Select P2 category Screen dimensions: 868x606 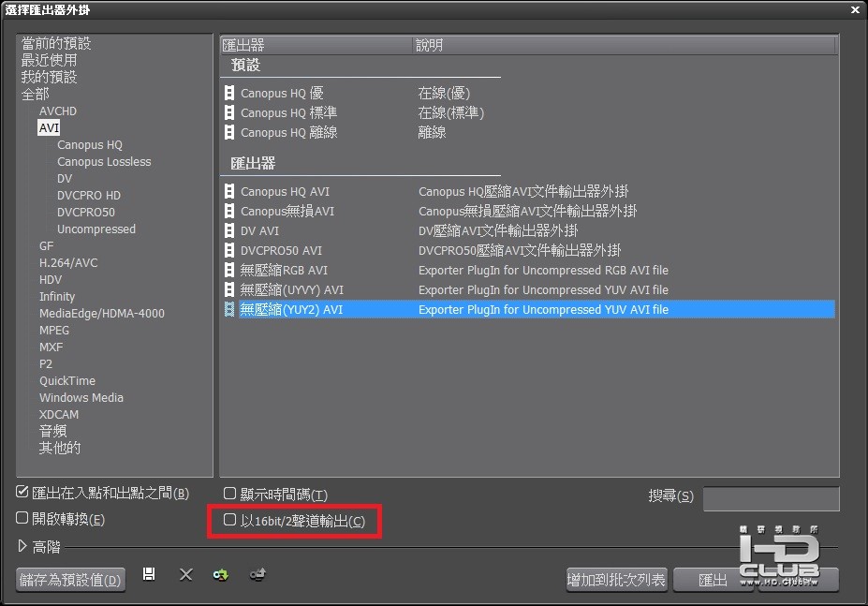[45, 364]
